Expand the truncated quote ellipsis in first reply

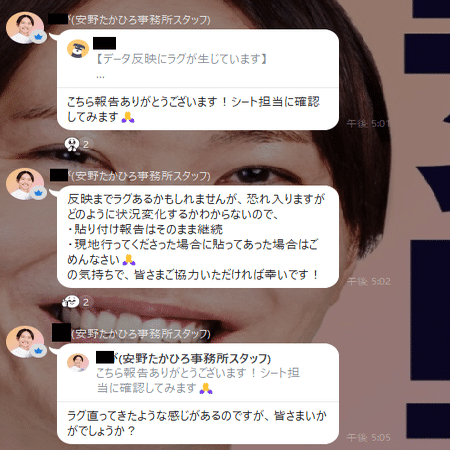click(x=100, y=76)
